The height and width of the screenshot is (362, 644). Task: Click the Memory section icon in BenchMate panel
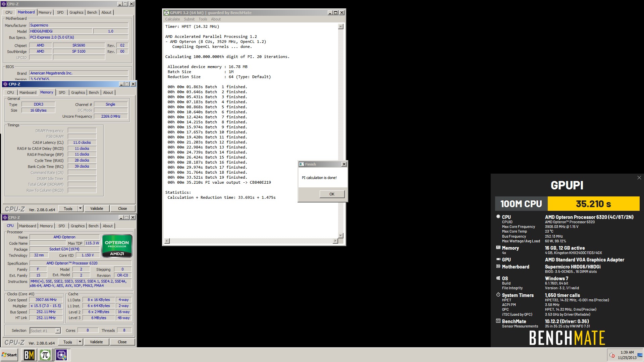click(x=498, y=248)
